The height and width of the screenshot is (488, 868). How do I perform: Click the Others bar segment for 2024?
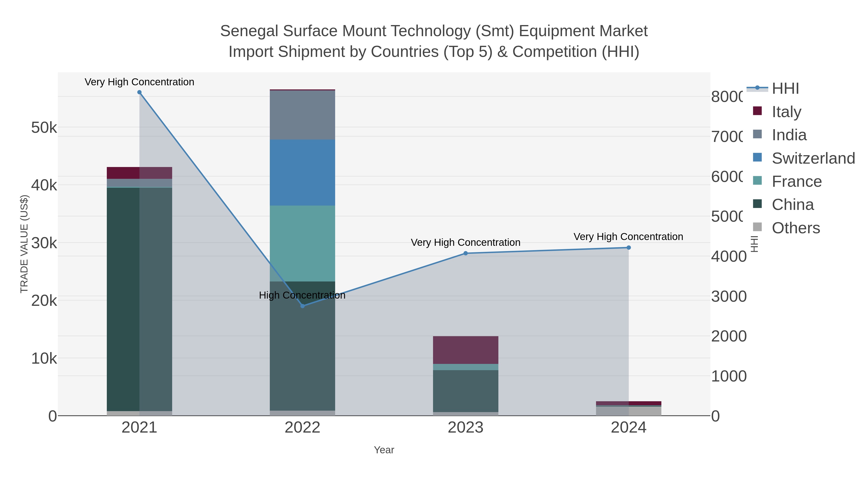(x=628, y=411)
